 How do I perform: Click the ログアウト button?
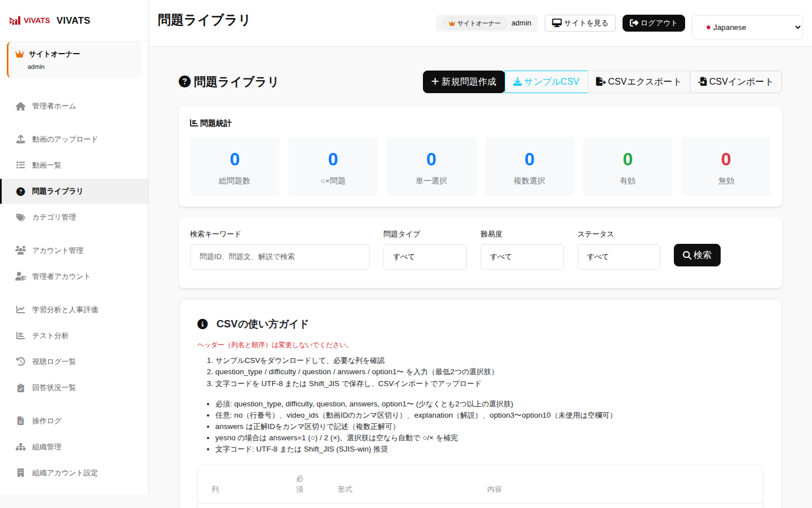[x=654, y=23]
